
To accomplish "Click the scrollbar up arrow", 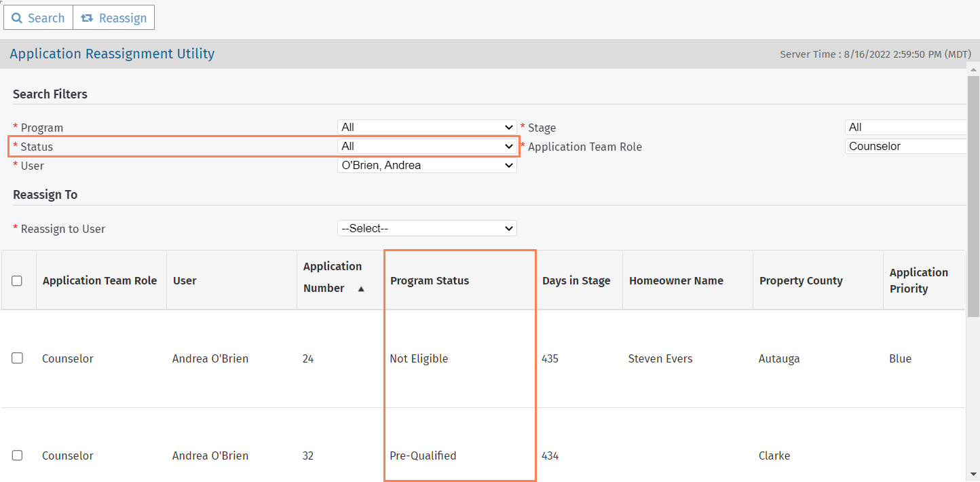I will tap(974, 70).
